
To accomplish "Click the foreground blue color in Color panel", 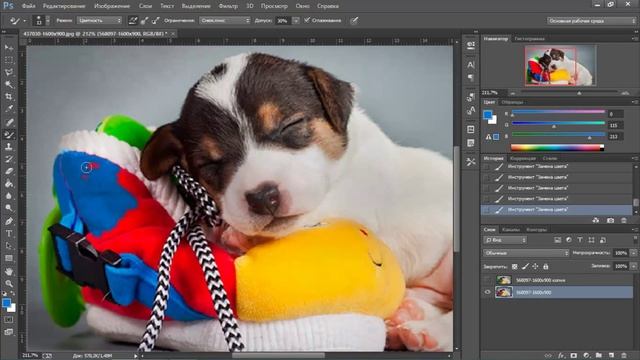I will 487,115.
